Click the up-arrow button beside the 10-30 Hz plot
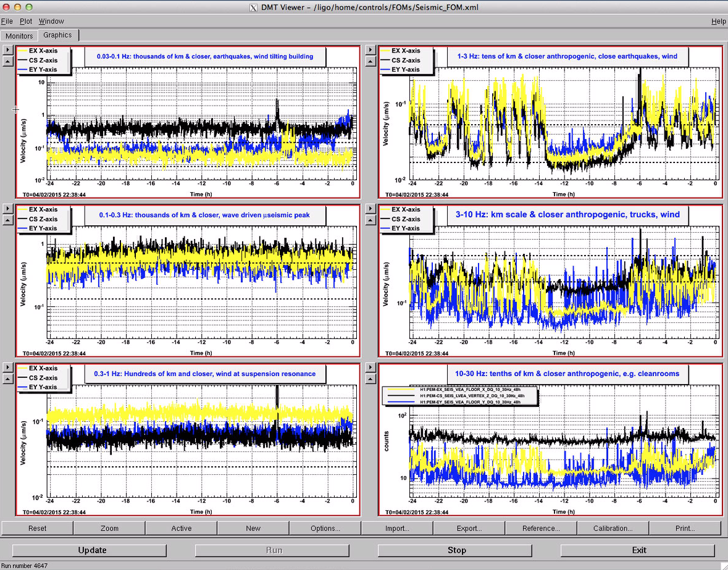This screenshot has width=728, height=570. (370, 379)
